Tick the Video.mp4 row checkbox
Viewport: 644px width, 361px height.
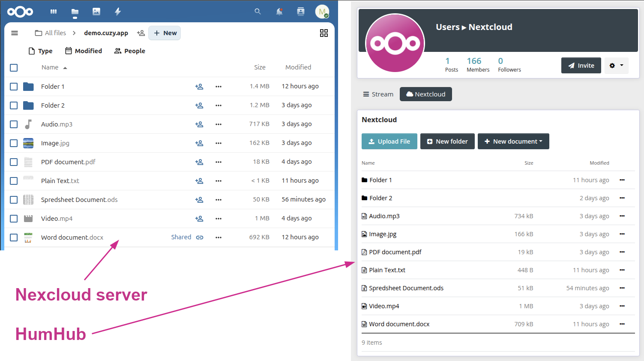click(x=14, y=219)
